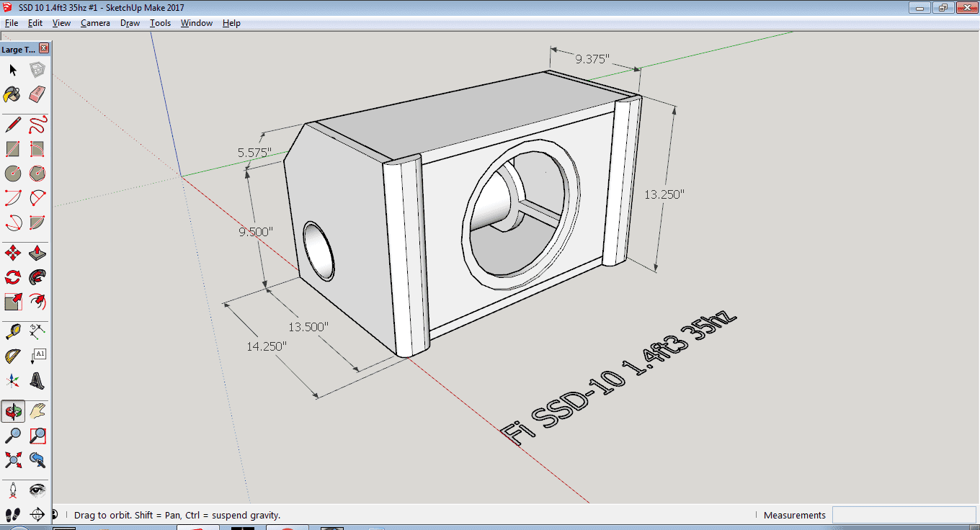Activate the Pie tool
980x530 pixels.
tap(37, 223)
